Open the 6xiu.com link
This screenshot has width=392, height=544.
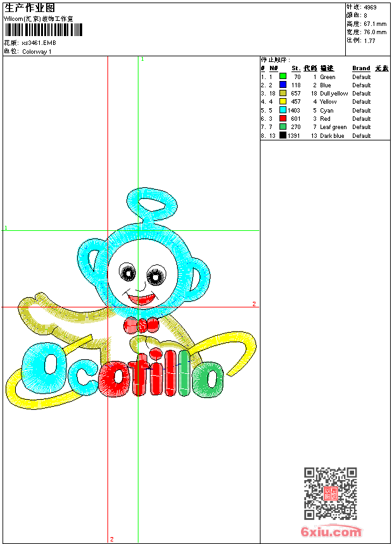coord(331,531)
